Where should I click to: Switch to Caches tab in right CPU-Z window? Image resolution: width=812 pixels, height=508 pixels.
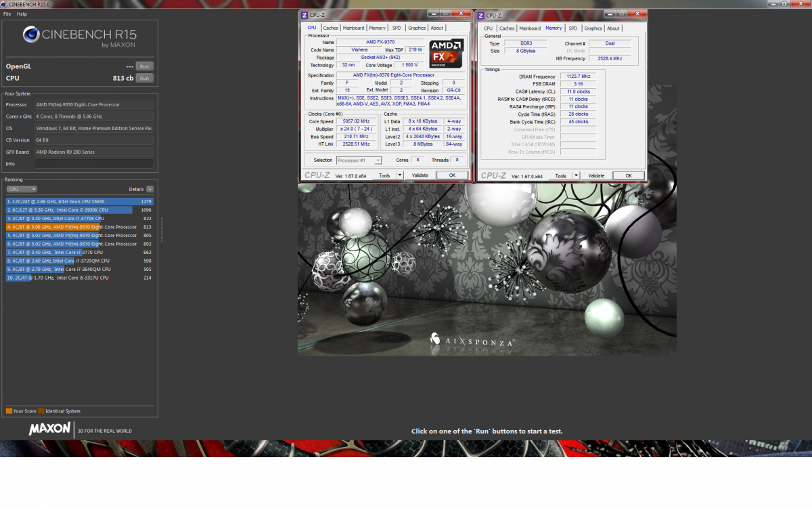507,28
